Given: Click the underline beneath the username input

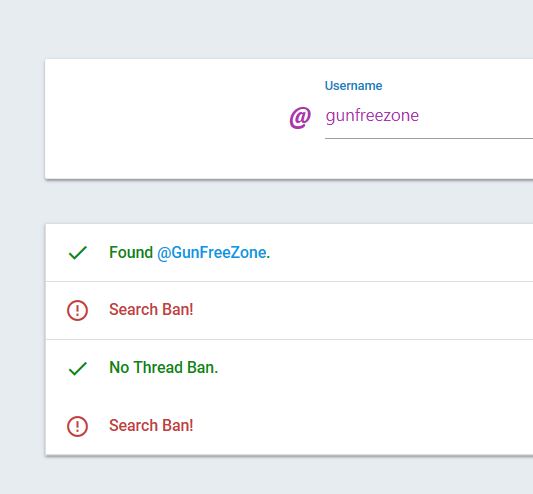Looking at the screenshot, I should 429,138.
